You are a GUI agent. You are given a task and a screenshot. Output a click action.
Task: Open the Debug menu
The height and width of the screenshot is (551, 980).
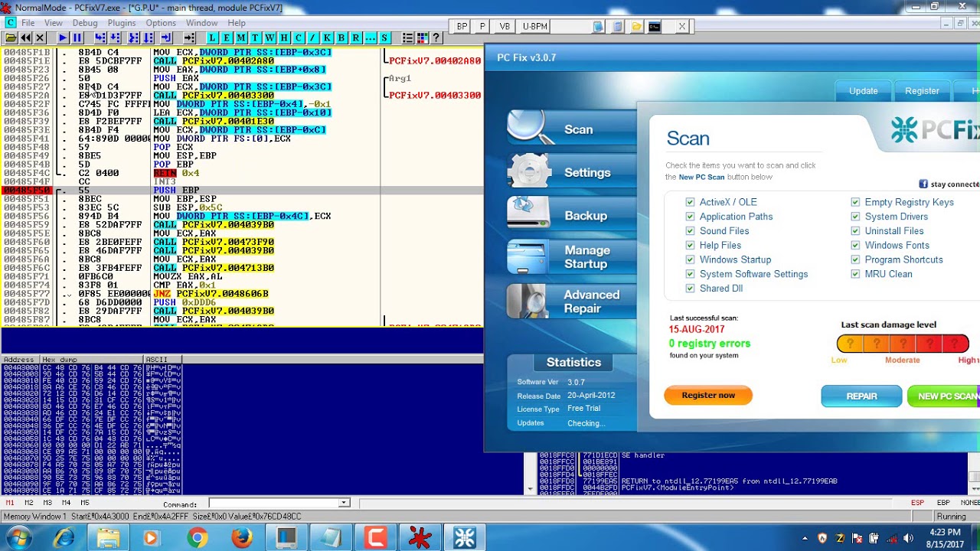click(x=85, y=23)
